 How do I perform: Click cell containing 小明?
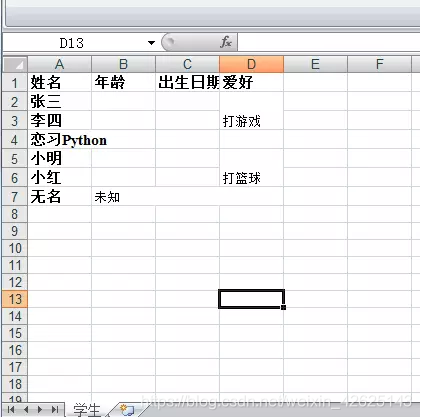coord(59,158)
